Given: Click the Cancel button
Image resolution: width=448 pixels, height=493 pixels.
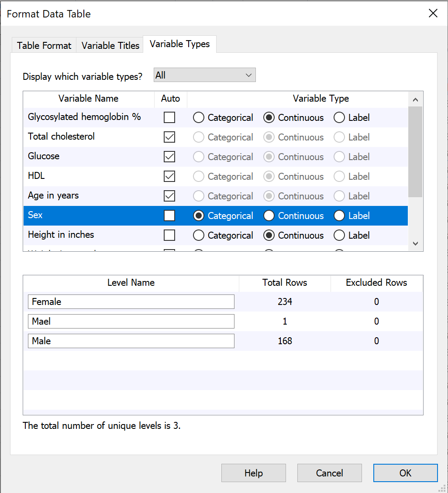Looking at the screenshot, I should (329, 473).
